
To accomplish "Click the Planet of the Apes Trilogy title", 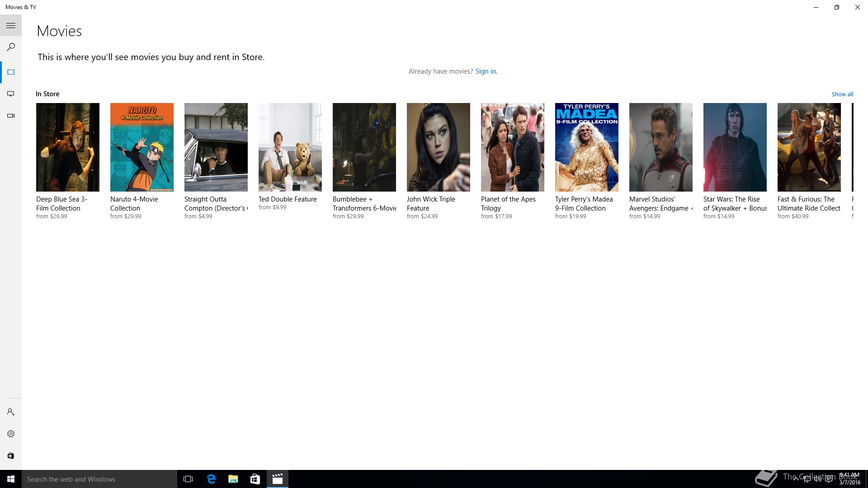I will coord(508,204).
